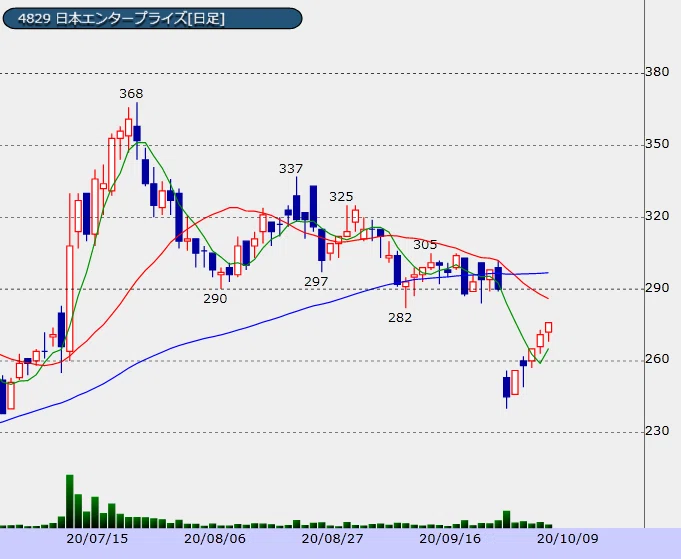Select the 20/07/15 date label

pyautogui.click(x=97, y=539)
